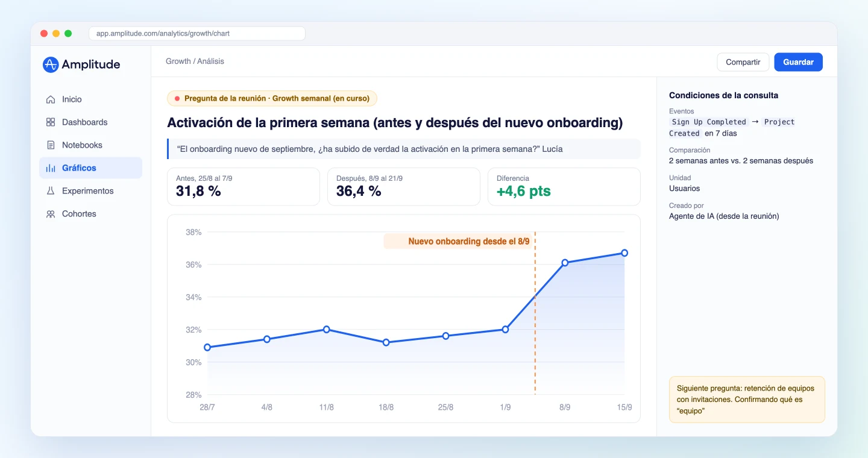
Task: Click the 11/8 data point on chart
Action: (327, 330)
